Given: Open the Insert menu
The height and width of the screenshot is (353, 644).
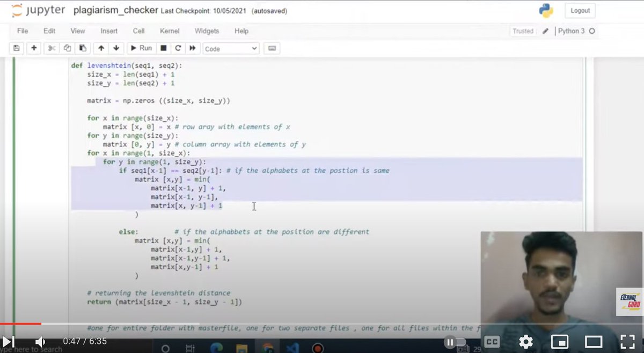Looking at the screenshot, I should pyautogui.click(x=109, y=31).
